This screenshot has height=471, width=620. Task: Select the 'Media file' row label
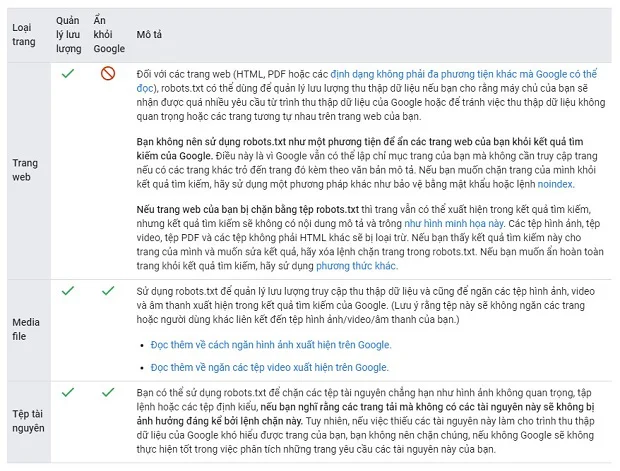(26, 330)
